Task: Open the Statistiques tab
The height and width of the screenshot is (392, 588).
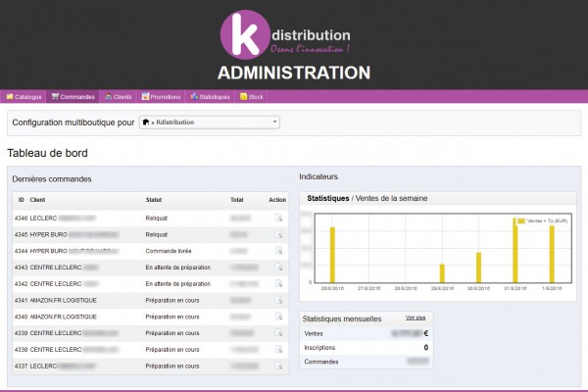Action: (210, 97)
